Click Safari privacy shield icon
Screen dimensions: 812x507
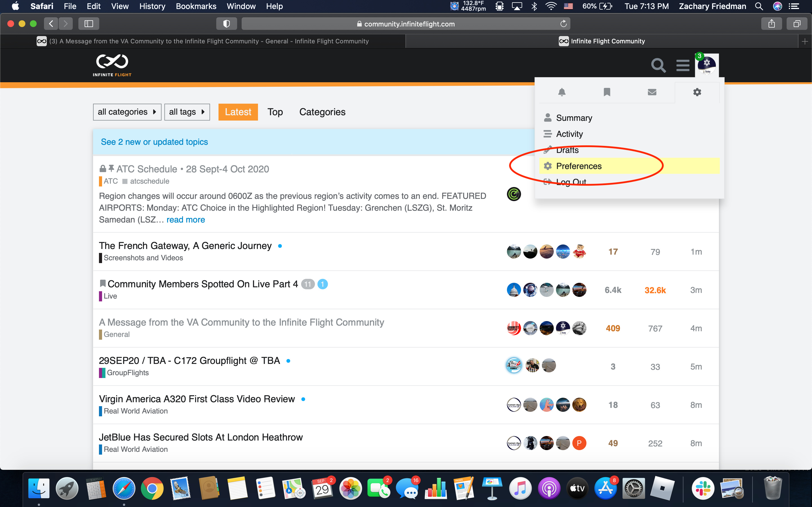point(226,24)
